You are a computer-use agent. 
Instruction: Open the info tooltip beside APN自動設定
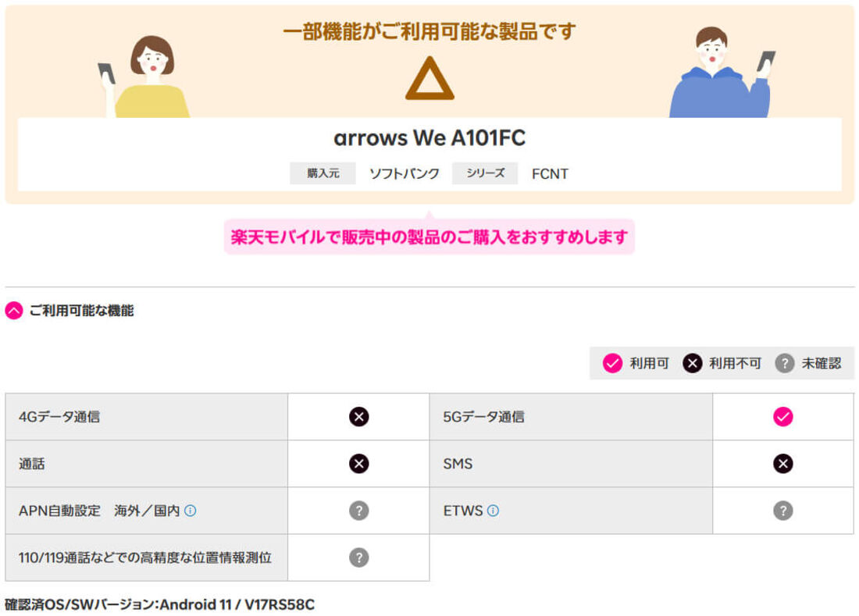pyautogui.click(x=190, y=511)
